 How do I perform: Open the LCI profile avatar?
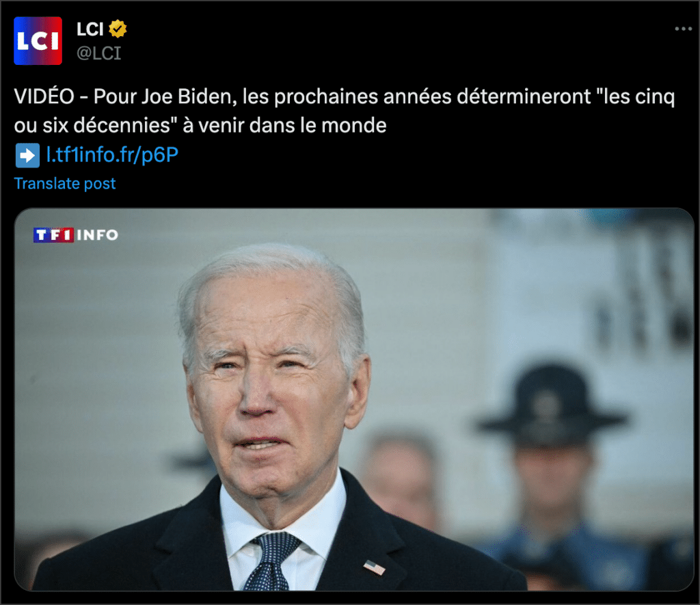click(38, 40)
